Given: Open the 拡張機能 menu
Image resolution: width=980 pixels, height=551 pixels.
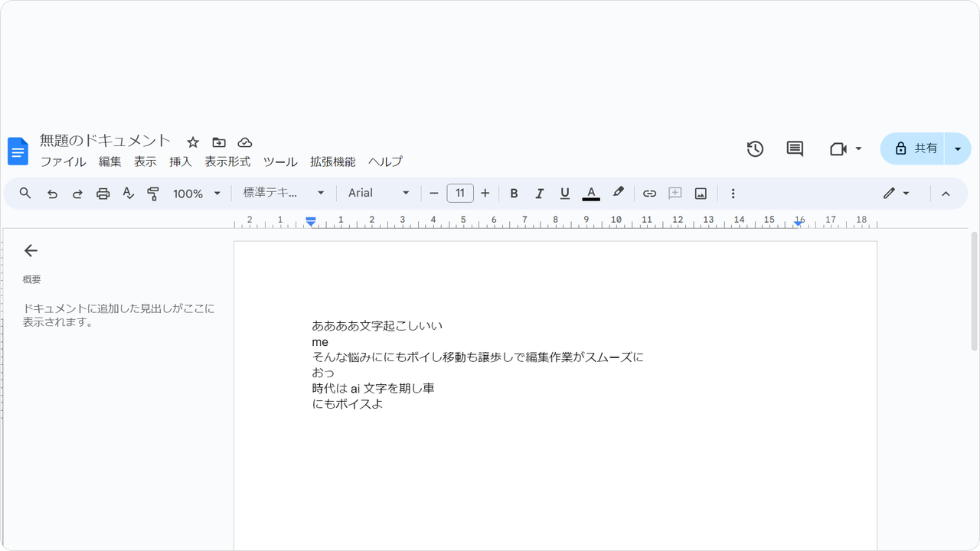Looking at the screenshot, I should (333, 161).
